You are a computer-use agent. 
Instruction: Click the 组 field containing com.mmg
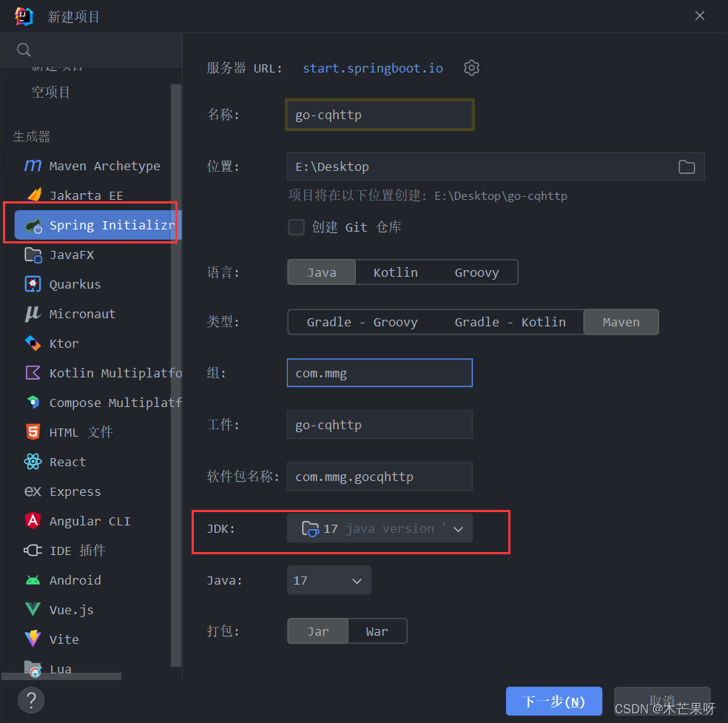coord(380,373)
